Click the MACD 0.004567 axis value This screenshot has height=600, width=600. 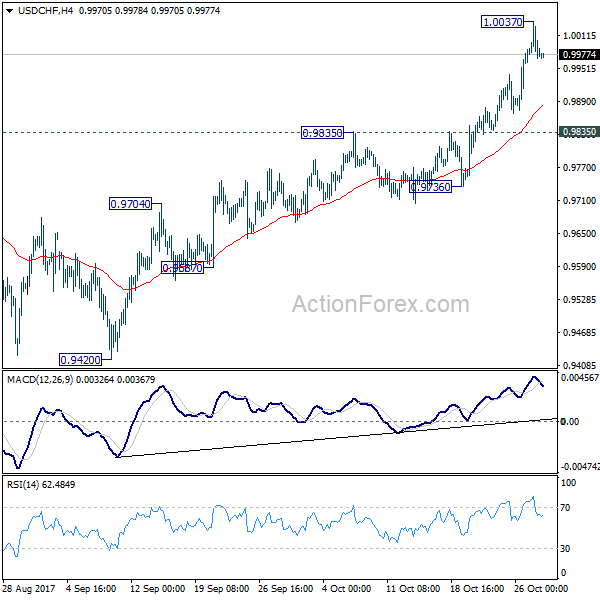pos(579,378)
